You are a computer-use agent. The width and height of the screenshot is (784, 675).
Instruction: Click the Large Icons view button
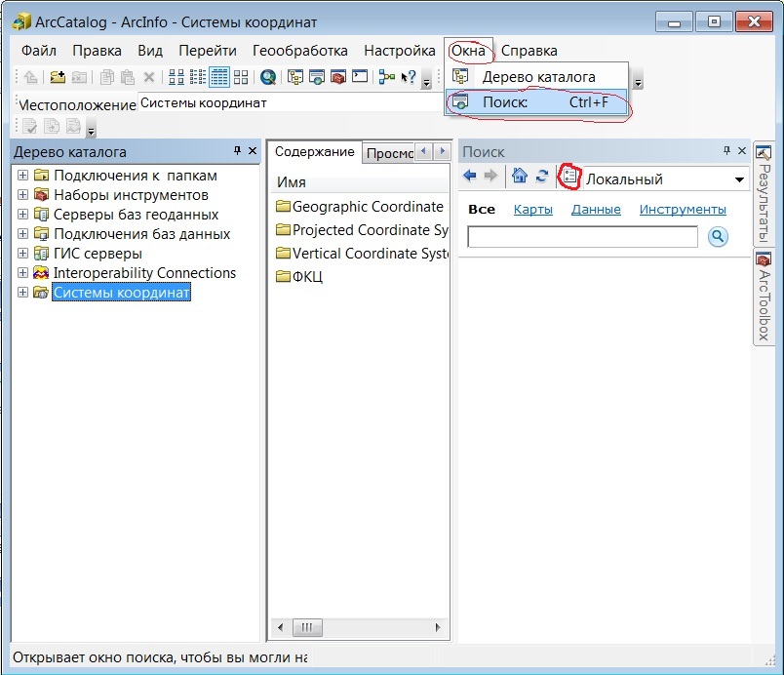[176, 77]
